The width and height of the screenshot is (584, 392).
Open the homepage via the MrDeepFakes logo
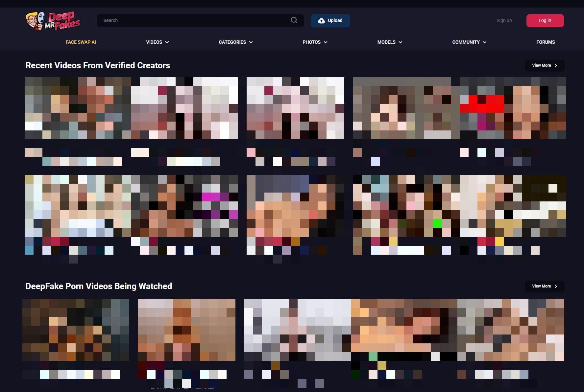coord(53,20)
